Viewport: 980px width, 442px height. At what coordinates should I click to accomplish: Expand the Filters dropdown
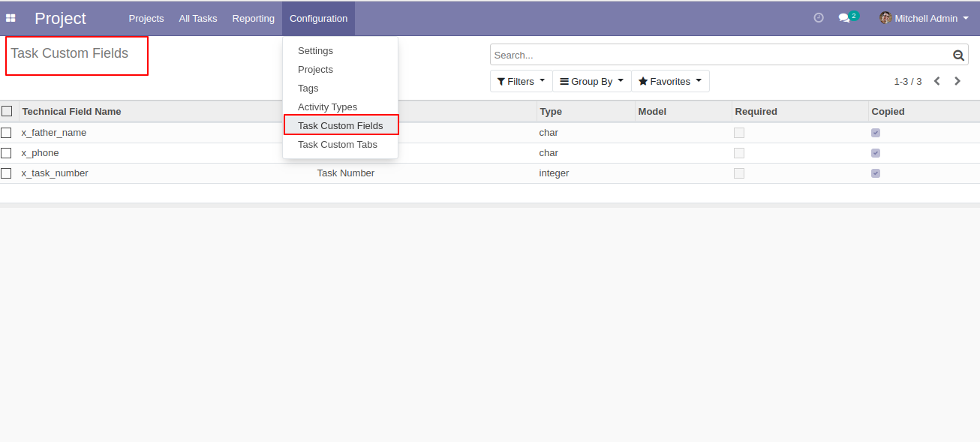click(522, 81)
